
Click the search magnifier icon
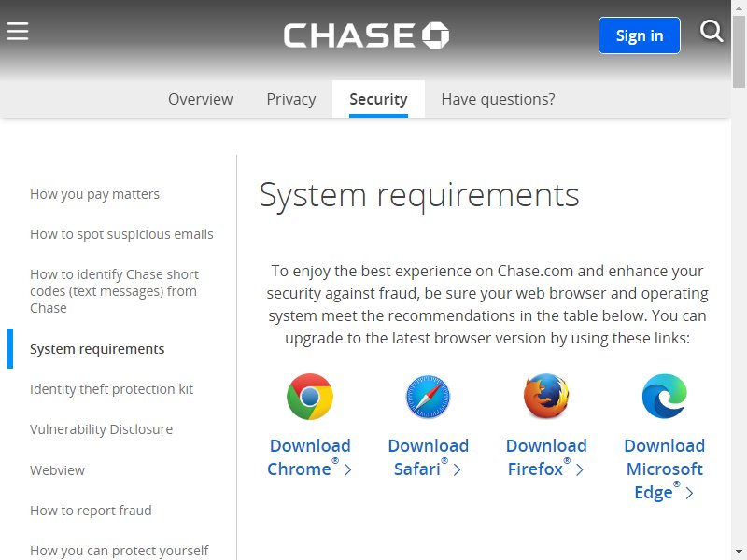[x=712, y=32]
